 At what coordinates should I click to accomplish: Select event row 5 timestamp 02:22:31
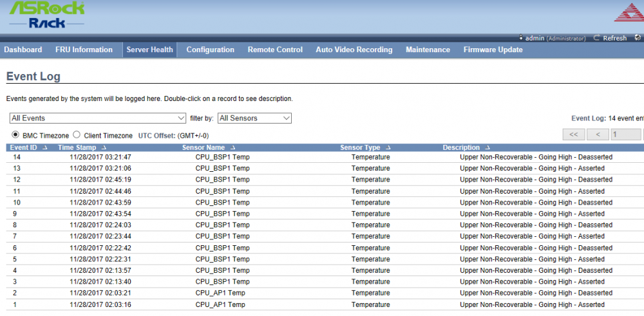[100, 259]
